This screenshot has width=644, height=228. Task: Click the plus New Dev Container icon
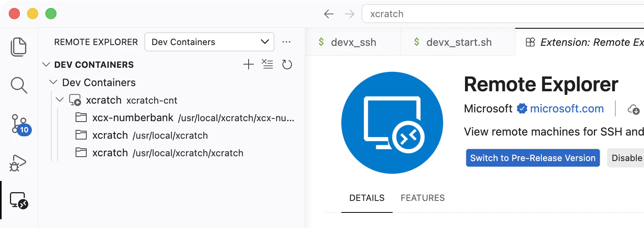coord(249,65)
